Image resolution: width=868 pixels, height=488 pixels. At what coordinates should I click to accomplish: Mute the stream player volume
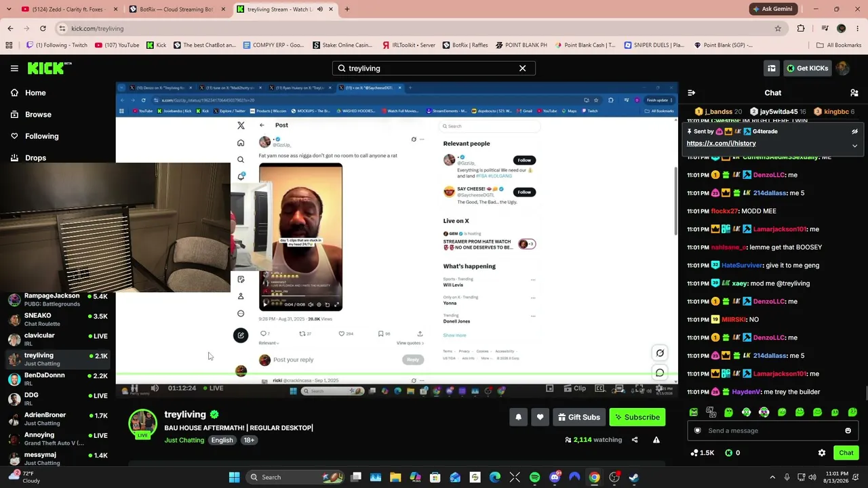pyautogui.click(x=155, y=388)
